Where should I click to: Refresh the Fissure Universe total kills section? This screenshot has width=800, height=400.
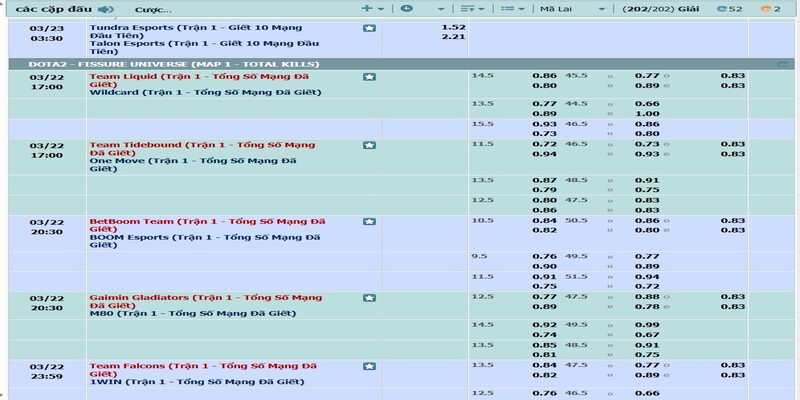pyautogui.click(x=781, y=63)
